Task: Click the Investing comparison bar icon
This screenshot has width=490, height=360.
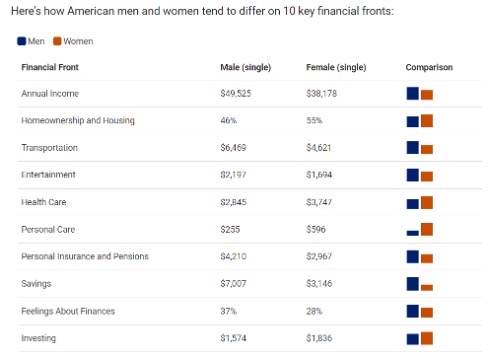Action: (x=420, y=338)
